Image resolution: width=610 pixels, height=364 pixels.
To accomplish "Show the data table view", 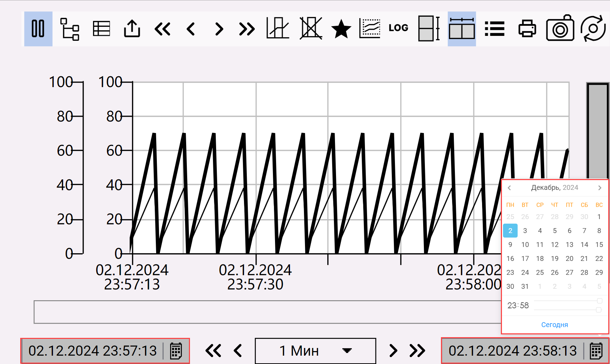I will [x=101, y=29].
